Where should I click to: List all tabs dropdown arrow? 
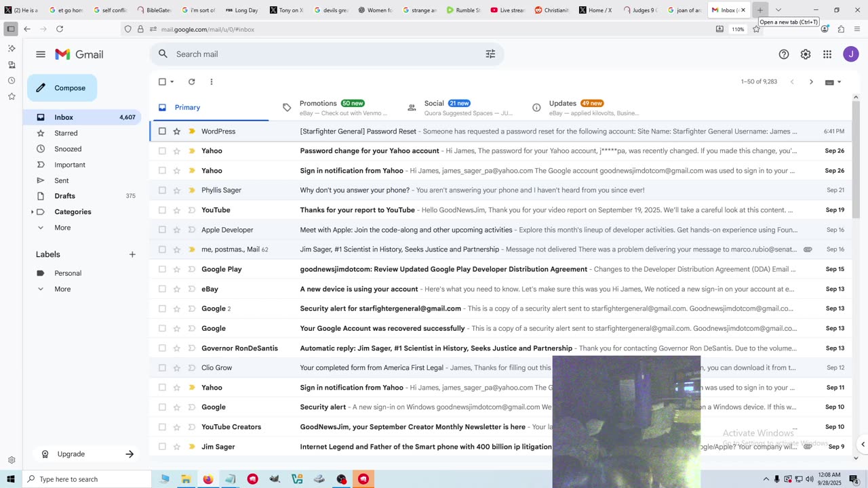click(x=778, y=10)
